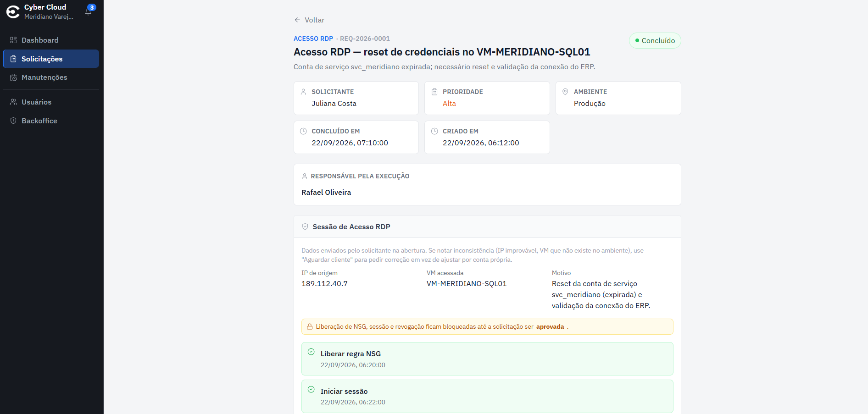Click the Criado em clock icon

[x=434, y=131]
